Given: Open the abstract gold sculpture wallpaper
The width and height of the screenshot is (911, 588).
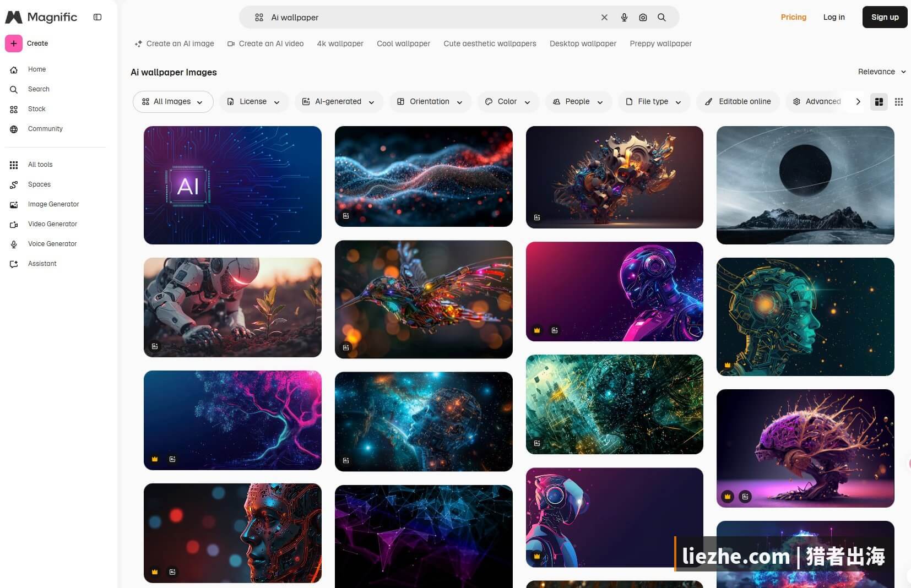Looking at the screenshot, I should click(x=615, y=177).
